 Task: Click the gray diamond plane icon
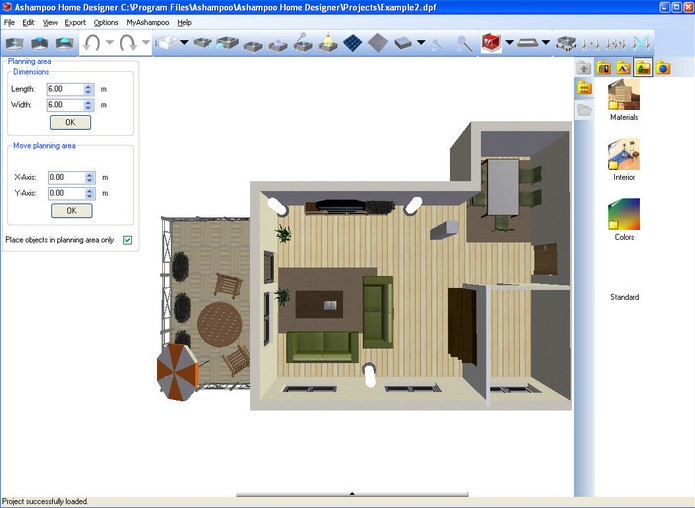[x=378, y=43]
